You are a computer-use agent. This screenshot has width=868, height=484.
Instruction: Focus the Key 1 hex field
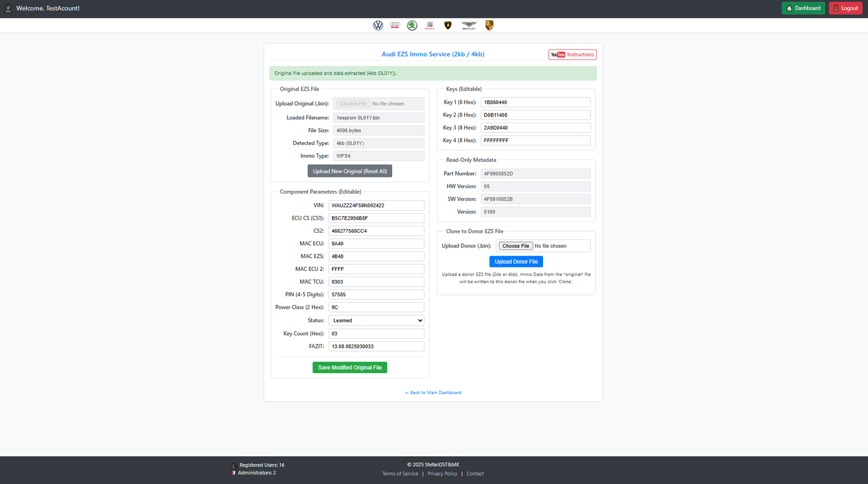[x=535, y=102]
